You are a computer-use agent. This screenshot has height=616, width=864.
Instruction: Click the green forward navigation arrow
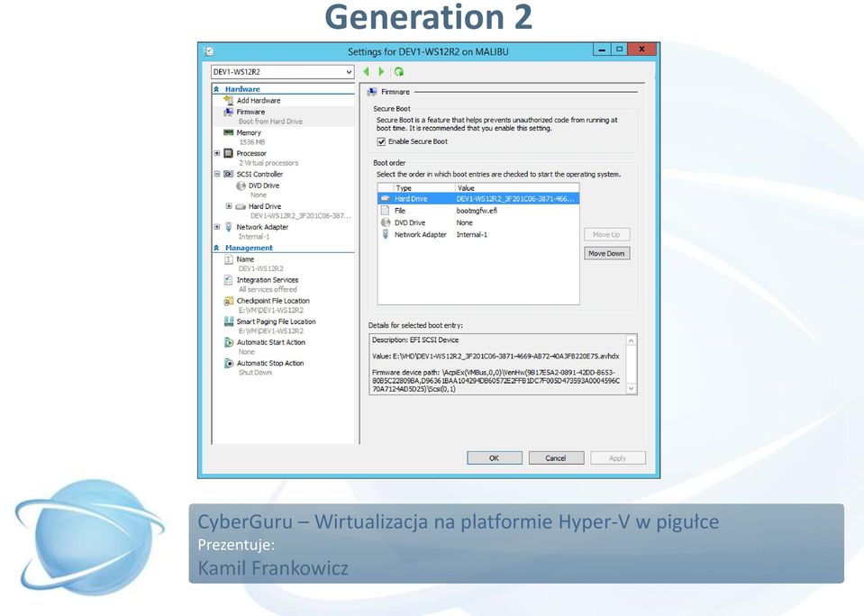pyautogui.click(x=381, y=72)
